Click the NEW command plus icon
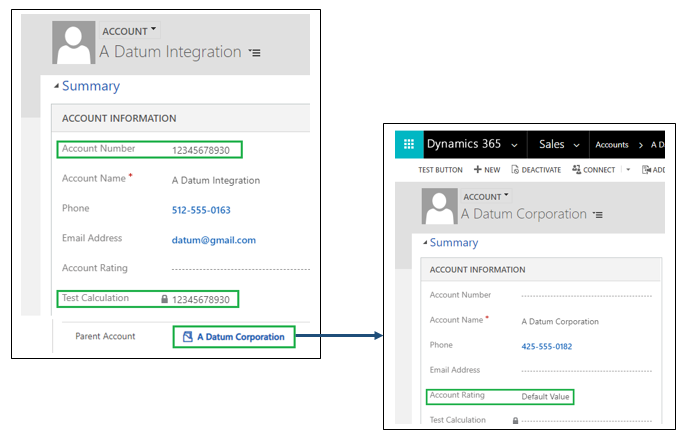Image resolution: width=684 pixels, height=437 pixels. 478,170
